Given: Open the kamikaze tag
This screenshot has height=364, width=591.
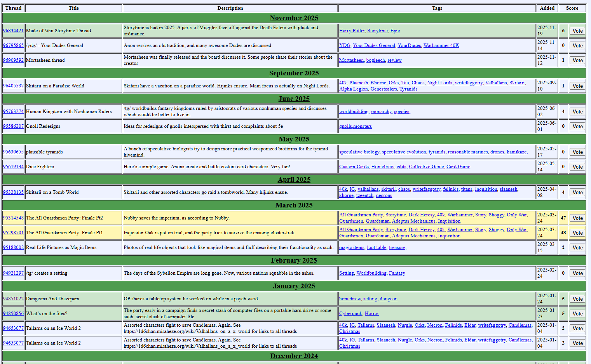Looking at the screenshot, I should [x=517, y=152].
